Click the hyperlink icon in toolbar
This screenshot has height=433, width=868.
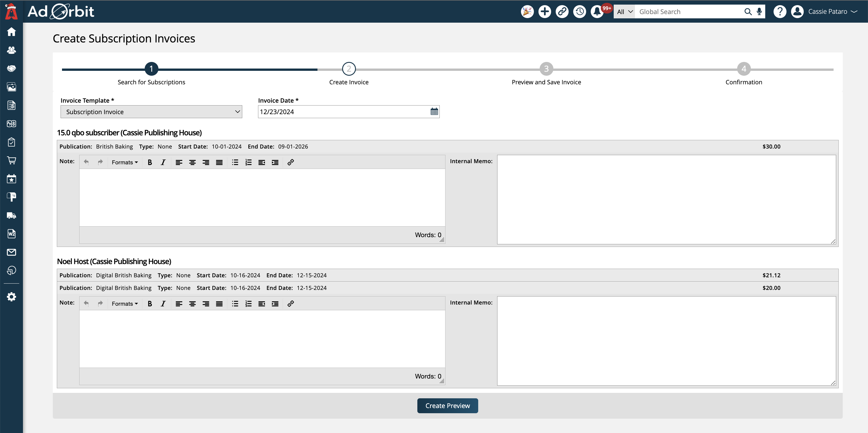click(x=290, y=162)
